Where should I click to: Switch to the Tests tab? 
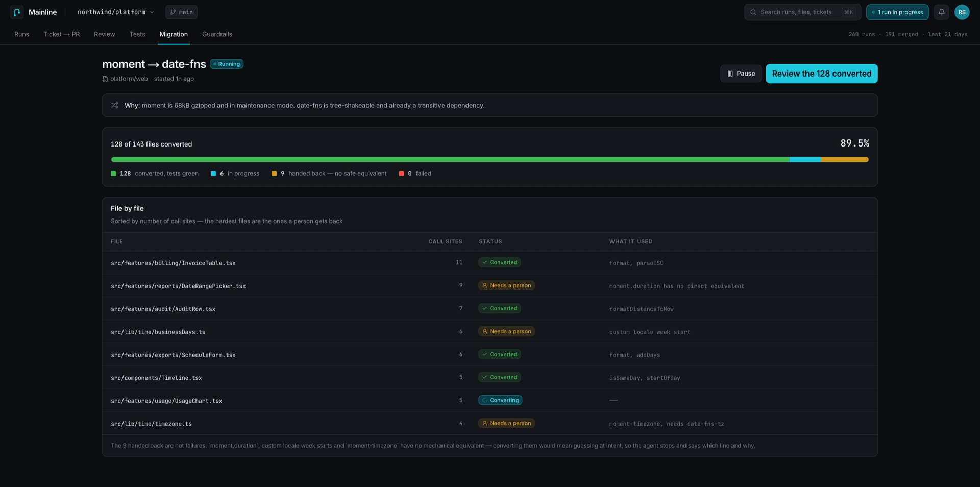[137, 34]
